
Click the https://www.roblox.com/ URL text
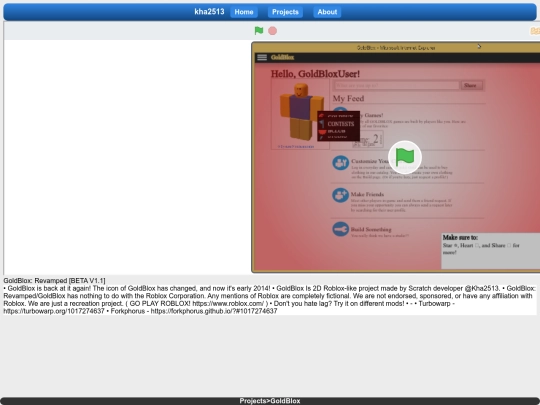point(228,303)
